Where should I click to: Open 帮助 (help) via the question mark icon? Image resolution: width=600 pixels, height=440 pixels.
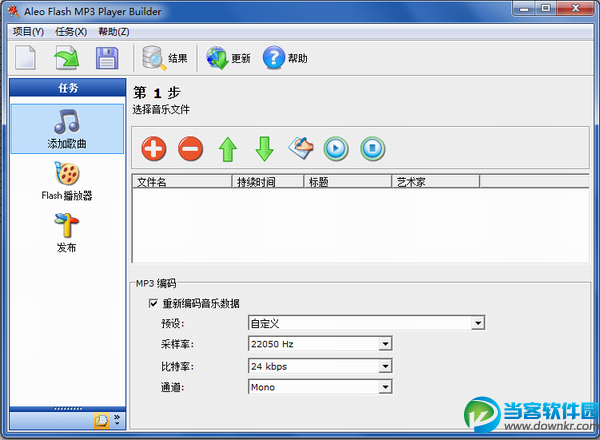(285, 58)
